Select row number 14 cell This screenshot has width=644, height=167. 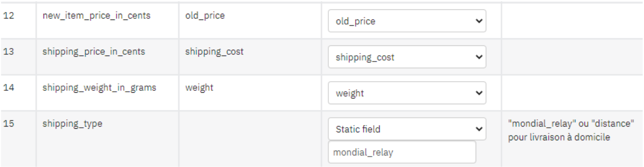coord(19,94)
